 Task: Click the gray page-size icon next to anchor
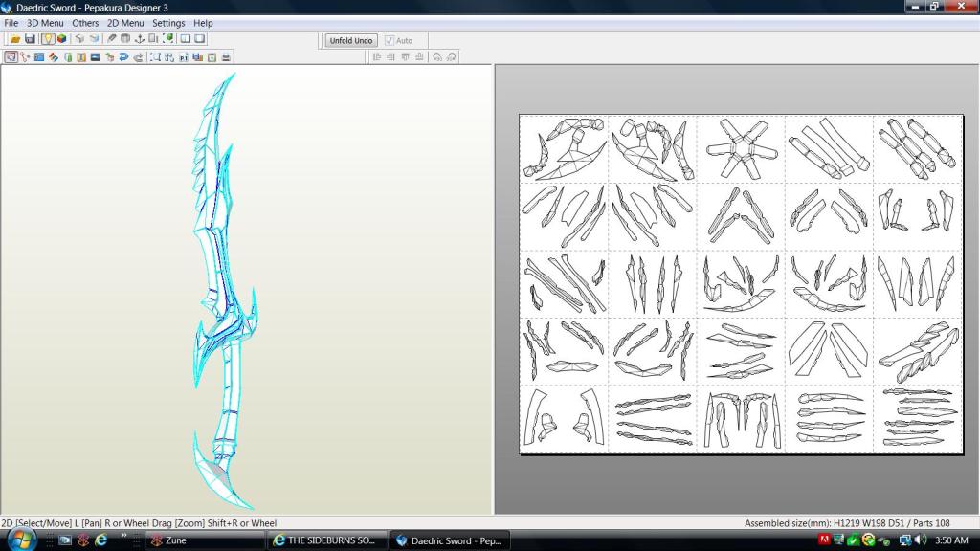(153, 38)
